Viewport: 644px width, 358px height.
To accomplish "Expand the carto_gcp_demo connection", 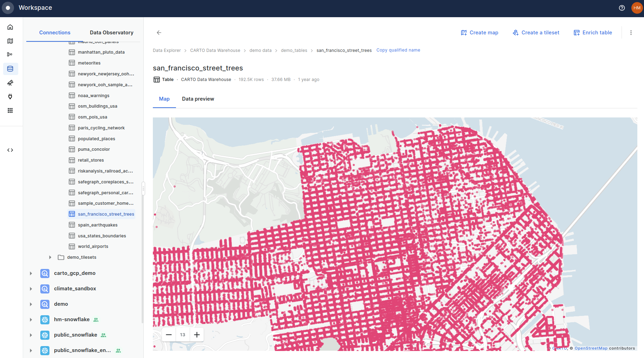I will [x=31, y=273].
